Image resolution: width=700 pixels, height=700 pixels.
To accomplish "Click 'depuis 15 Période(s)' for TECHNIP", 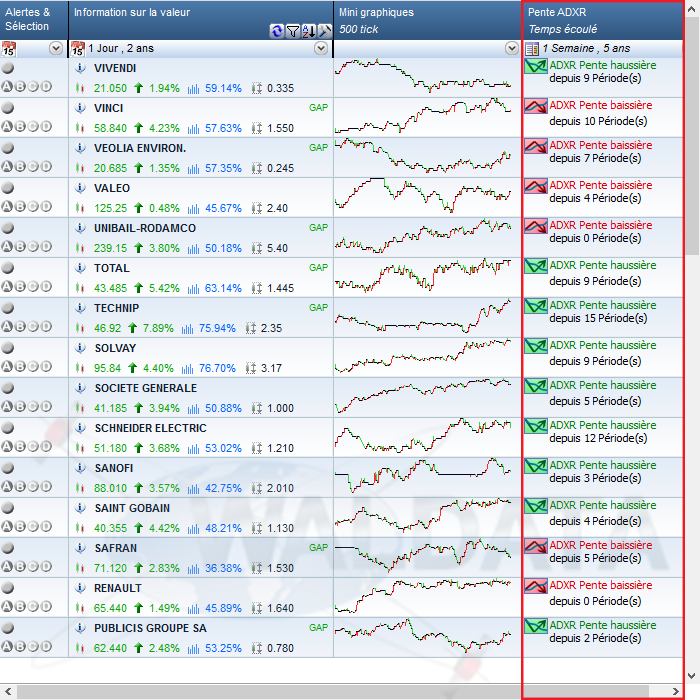I will click(598, 318).
